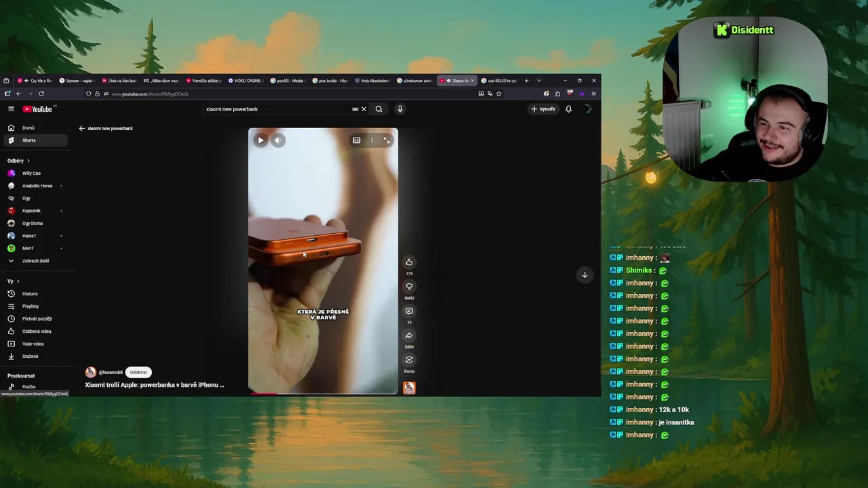
Task: Like the Short with thumbs up
Action: pos(409,262)
